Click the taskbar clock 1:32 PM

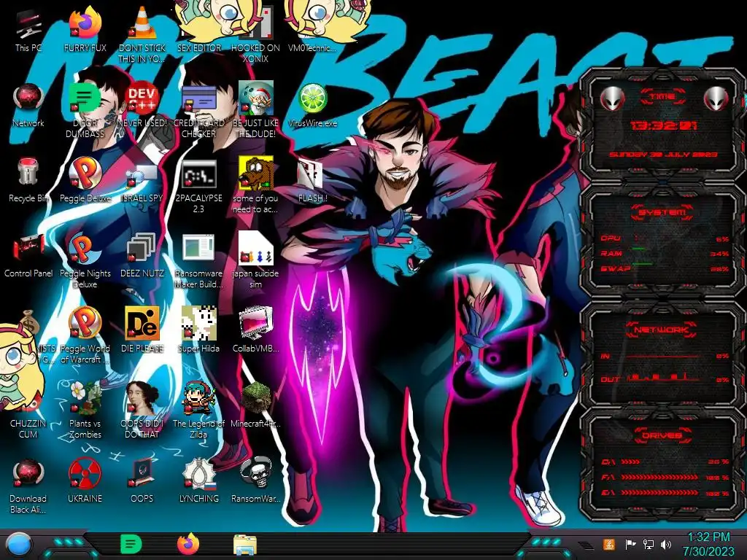(708, 544)
